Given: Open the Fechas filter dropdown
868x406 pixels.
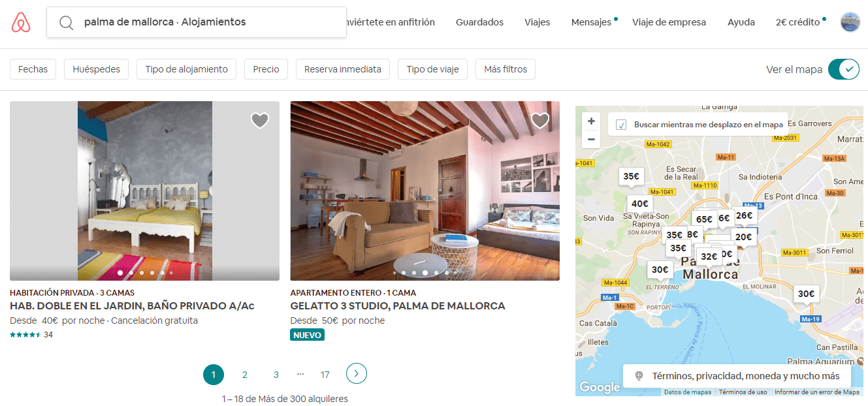Looking at the screenshot, I should [x=33, y=69].
